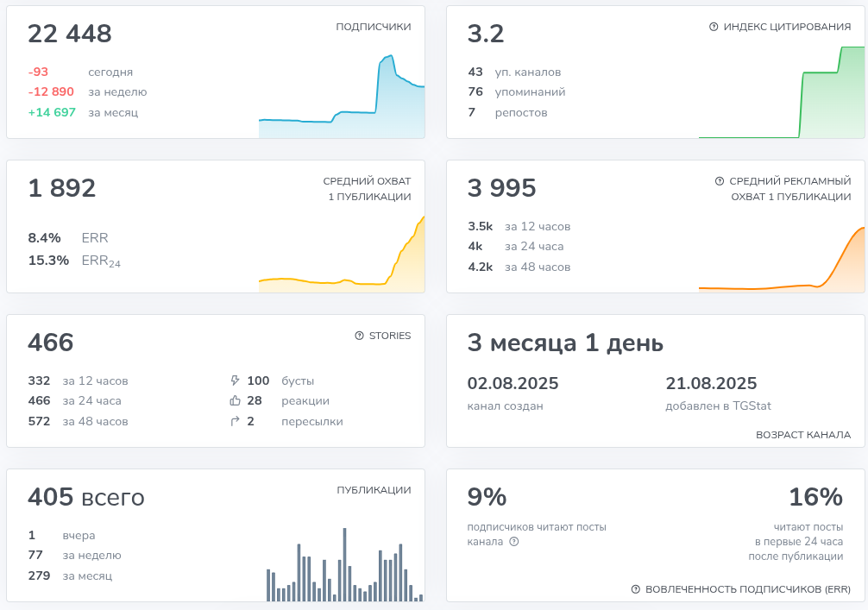The width and height of the screenshot is (868, 610).
Task: Click the lightning bolt icon for бусты
Action: point(235,380)
